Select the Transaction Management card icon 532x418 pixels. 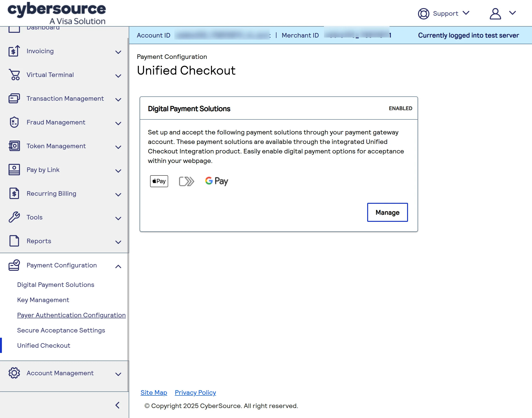point(14,98)
